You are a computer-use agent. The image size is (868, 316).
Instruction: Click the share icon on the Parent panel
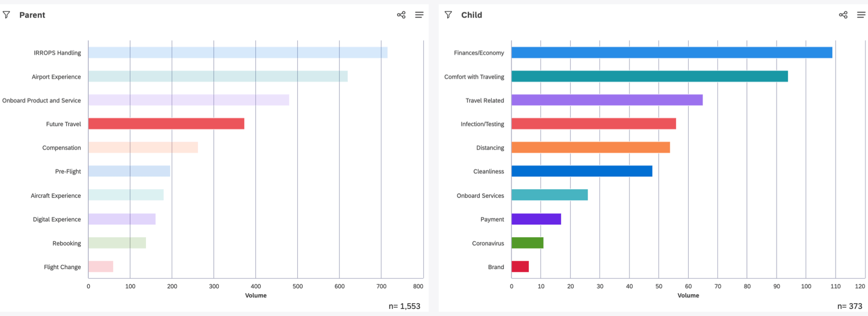tap(401, 15)
